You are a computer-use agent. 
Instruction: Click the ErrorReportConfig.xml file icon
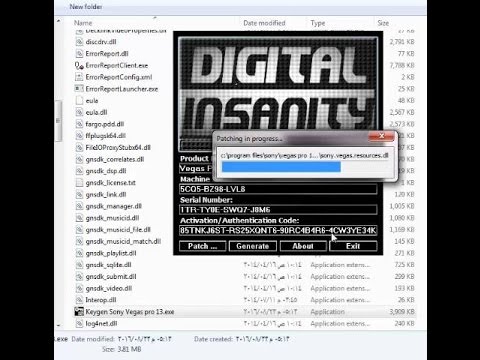pyautogui.click(x=79, y=77)
